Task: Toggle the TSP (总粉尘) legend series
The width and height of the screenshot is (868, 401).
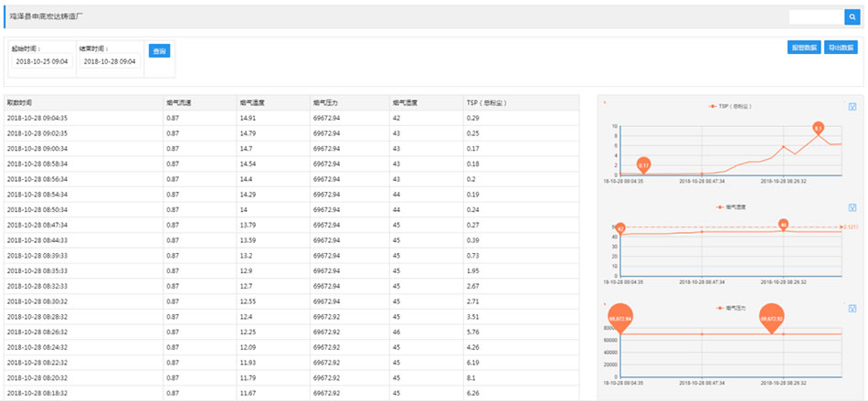Action: click(729, 107)
